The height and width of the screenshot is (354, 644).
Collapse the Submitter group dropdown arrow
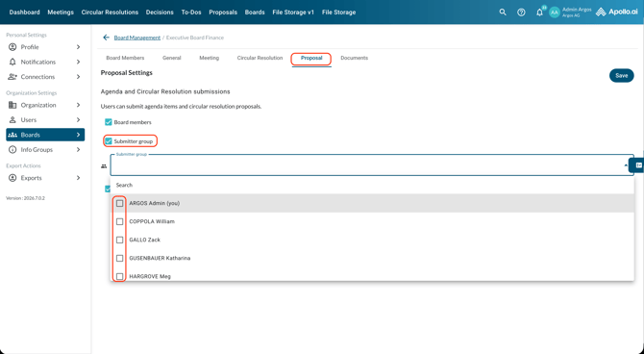(626, 165)
